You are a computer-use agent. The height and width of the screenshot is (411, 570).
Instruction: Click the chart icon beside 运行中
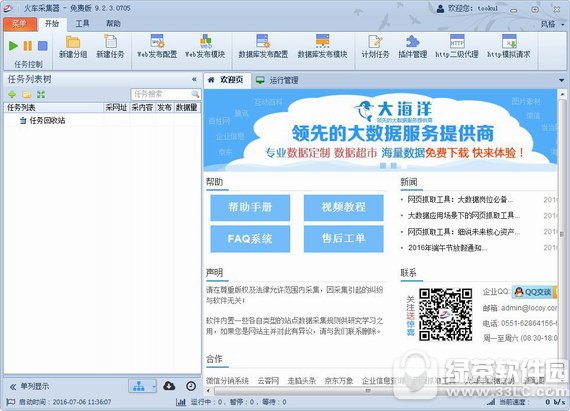click(181, 402)
